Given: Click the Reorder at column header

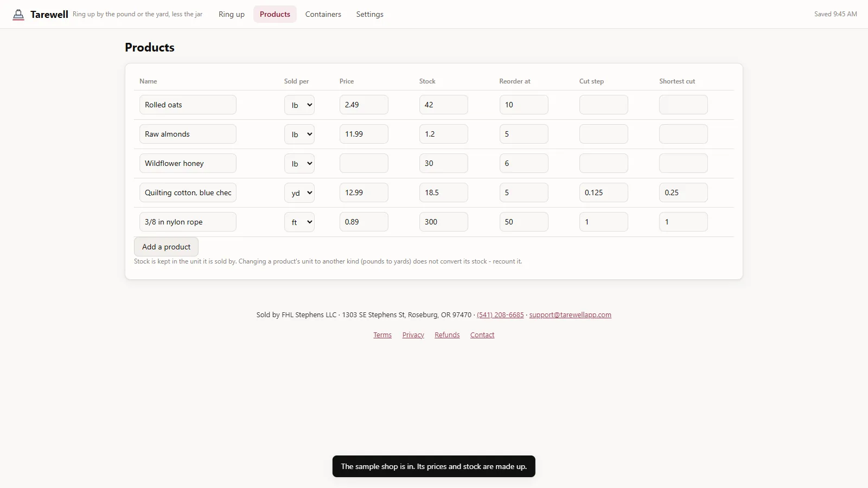Looking at the screenshot, I should click(515, 81).
